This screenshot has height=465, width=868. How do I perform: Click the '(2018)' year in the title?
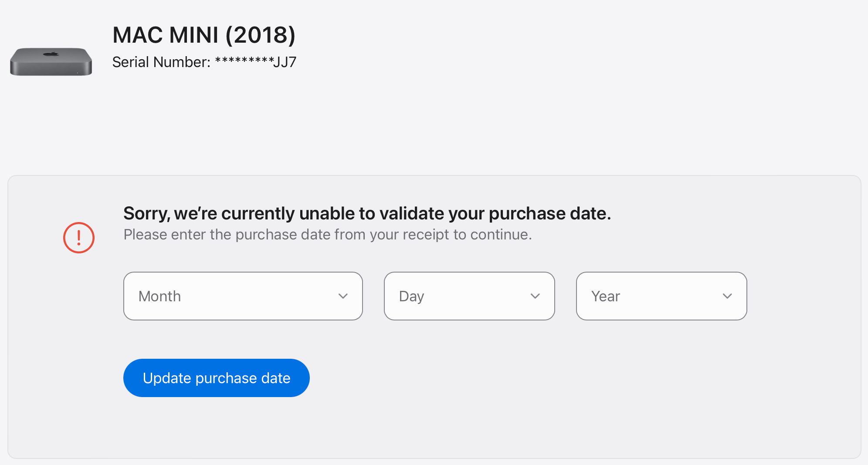pos(261,35)
